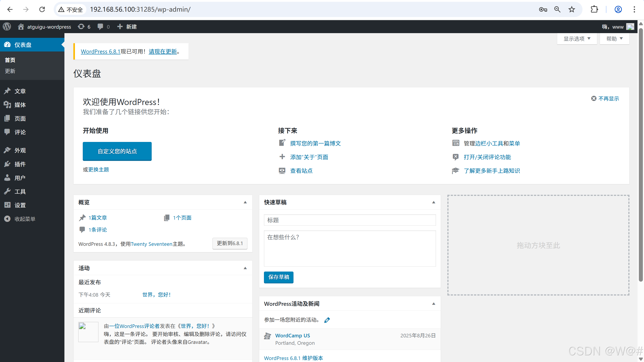Image resolution: width=644 pixels, height=362 pixels.
Task: Click the 媒体 media icon in the sidebar
Action: (x=7, y=105)
